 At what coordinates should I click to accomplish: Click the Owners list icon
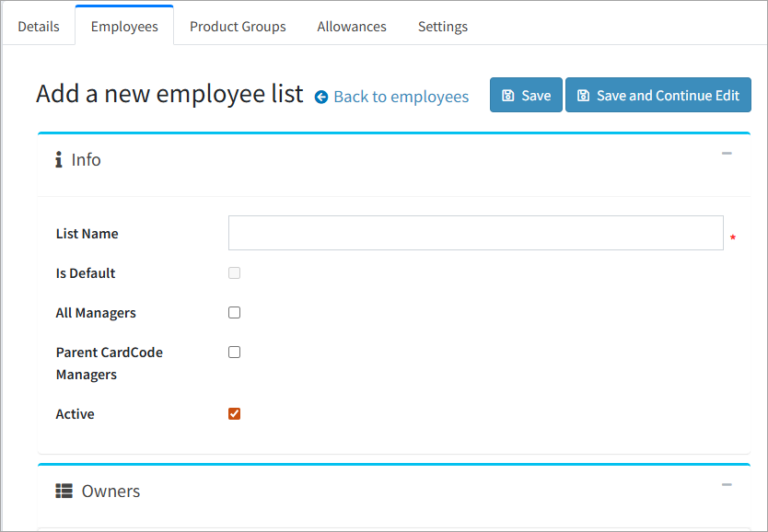(x=64, y=492)
